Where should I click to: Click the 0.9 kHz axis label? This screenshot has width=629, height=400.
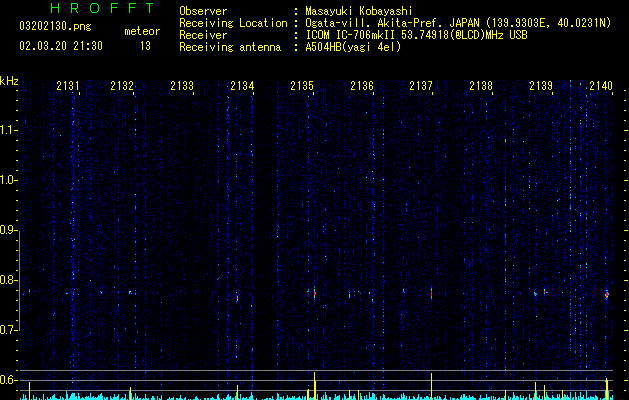coord(8,230)
